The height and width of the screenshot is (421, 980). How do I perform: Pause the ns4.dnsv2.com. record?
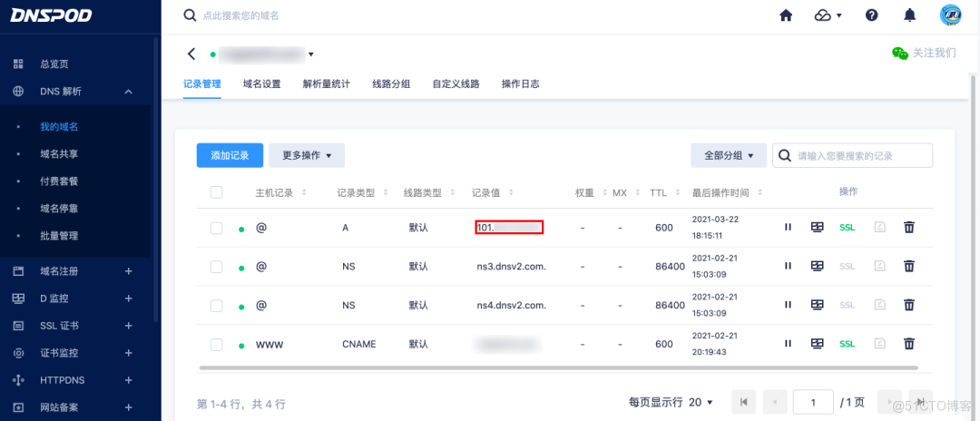pos(789,305)
